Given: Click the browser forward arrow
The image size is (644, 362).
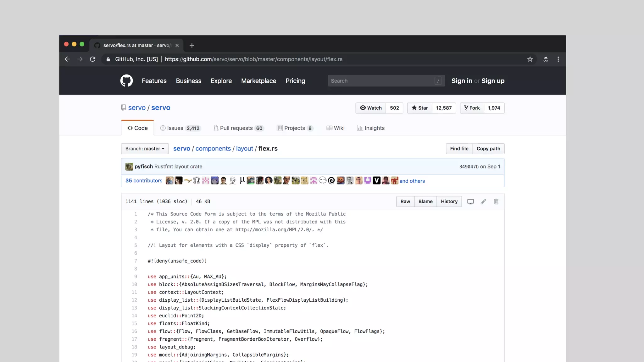Looking at the screenshot, I should (x=80, y=59).
